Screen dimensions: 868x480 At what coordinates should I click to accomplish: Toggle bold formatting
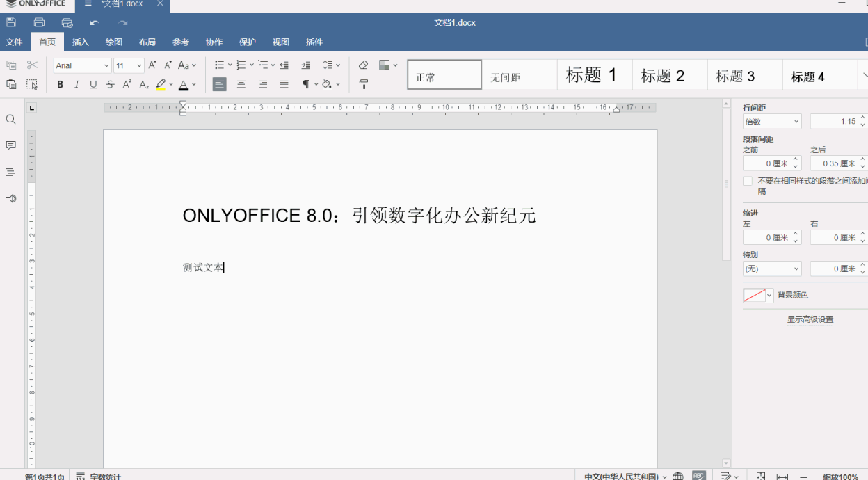(x=60, y=84)
